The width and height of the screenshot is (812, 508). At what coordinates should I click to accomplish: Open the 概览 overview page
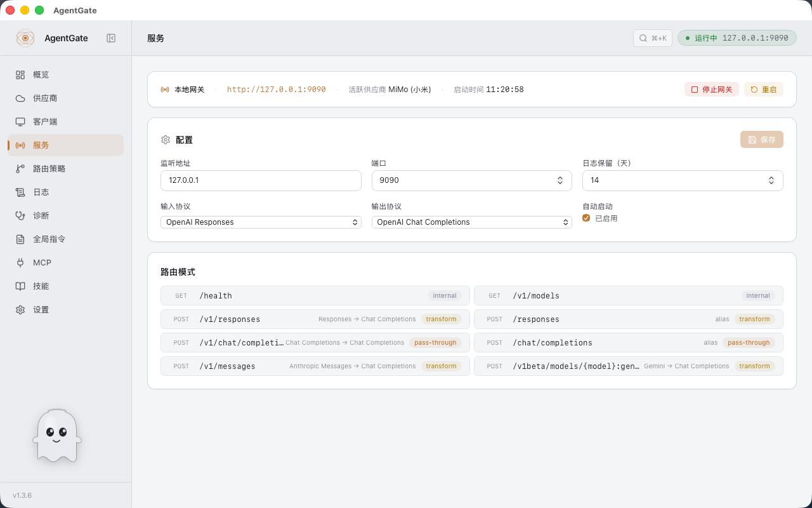click(x=65, y=75)
